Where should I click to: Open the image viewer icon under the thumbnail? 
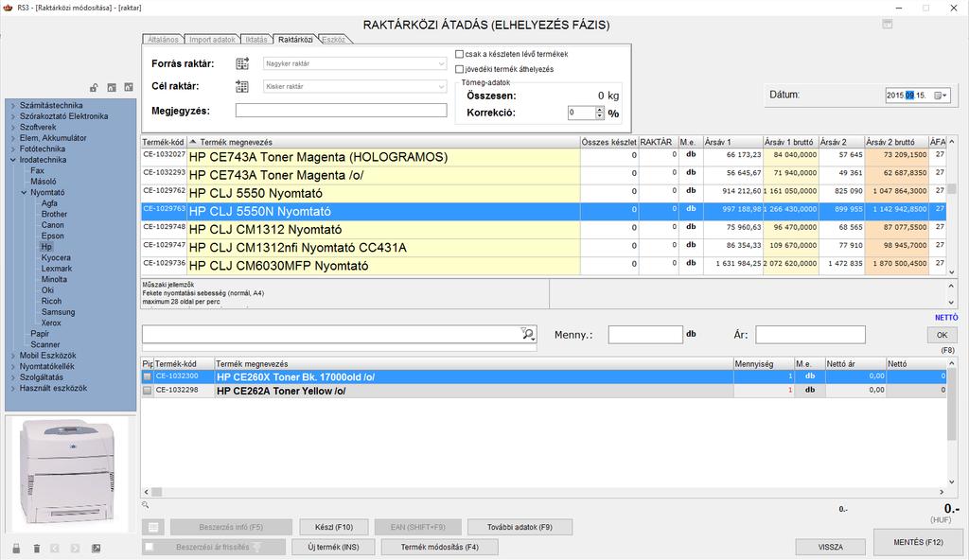click(96, 549)
